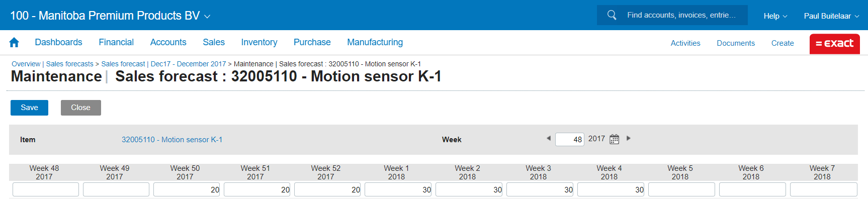
Task: Open the Inventory menu
Action: (x=259, y=43)
